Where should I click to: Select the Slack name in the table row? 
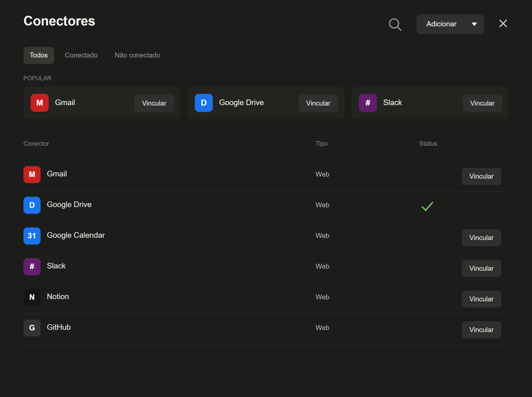pyautogui.click(x=56, y=266)
